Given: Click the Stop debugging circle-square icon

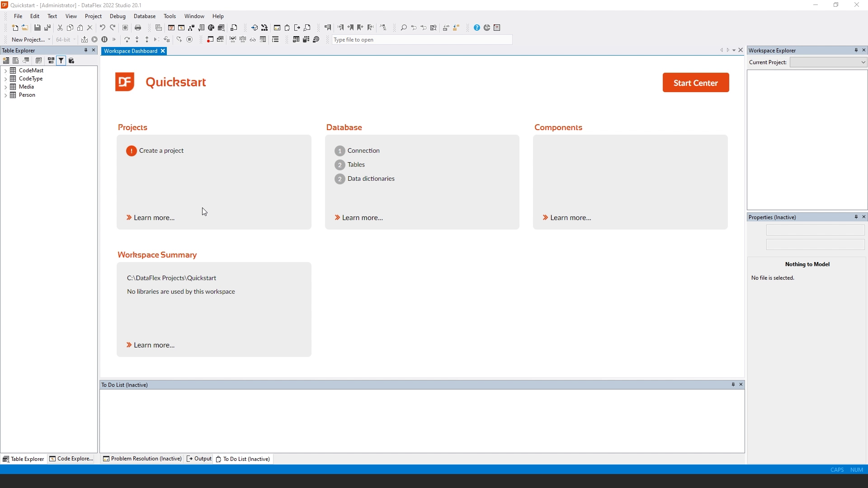Looking at the screenshot, I should (190, 39).
